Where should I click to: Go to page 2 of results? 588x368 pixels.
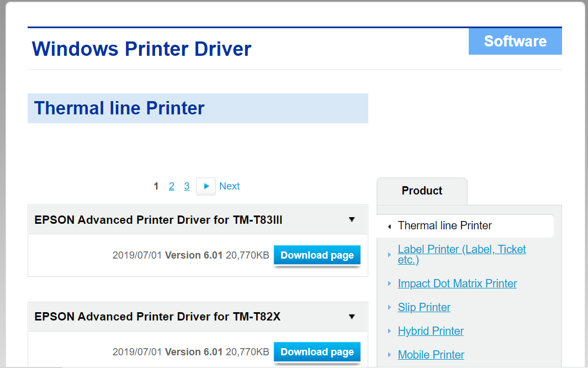click(x=171, y=186)
